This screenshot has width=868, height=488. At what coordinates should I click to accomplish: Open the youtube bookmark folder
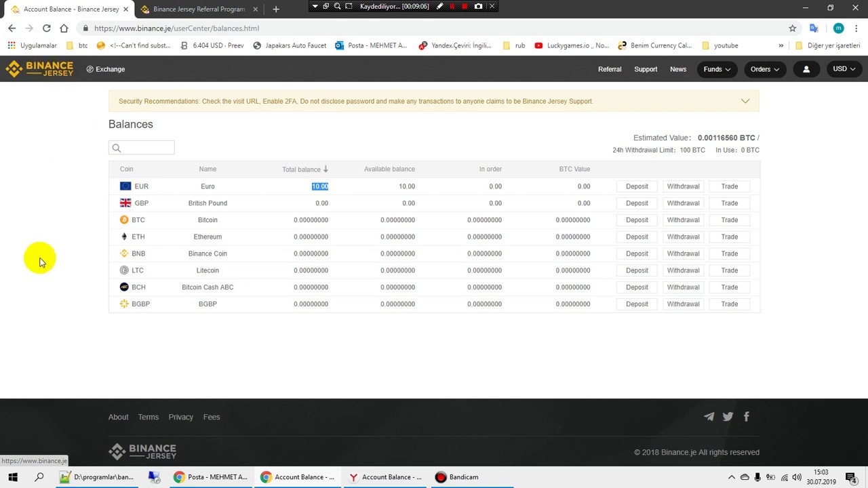[720, 45]
